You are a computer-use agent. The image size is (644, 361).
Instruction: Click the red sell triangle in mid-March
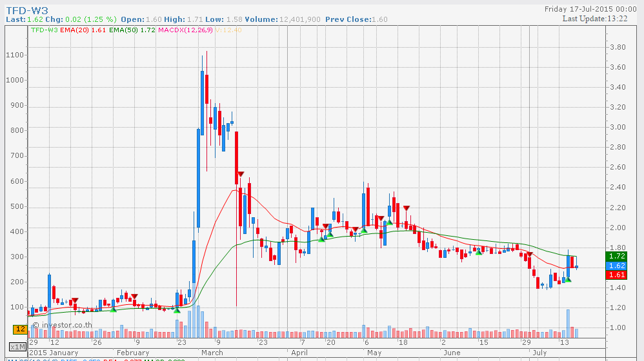pyautogui.click(x=241, y=174)
